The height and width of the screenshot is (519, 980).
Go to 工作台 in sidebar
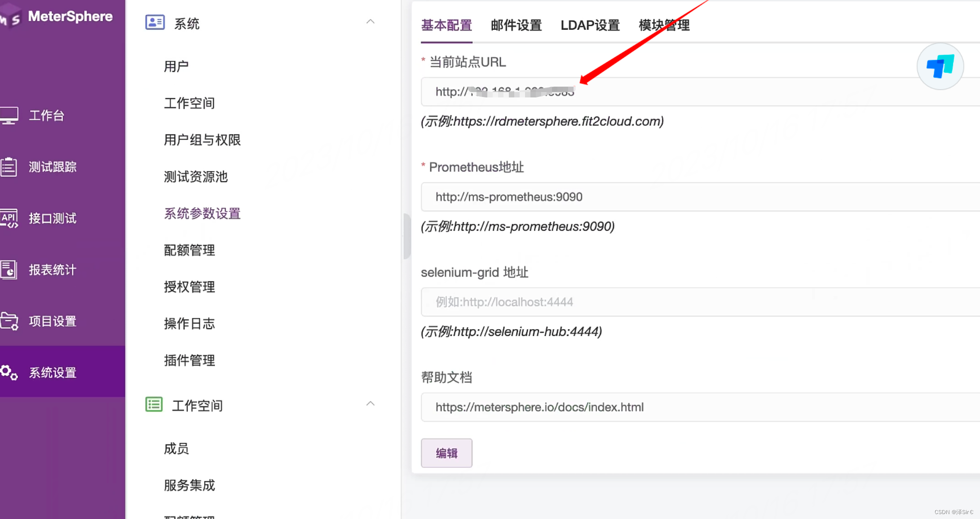47,115
